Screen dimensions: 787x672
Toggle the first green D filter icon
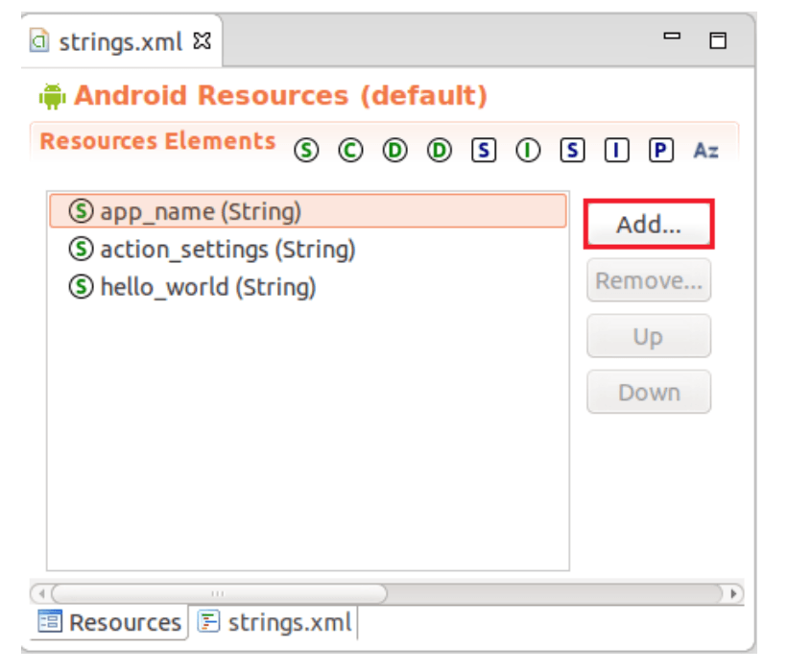pyautogui.click(x=394, y=152)
